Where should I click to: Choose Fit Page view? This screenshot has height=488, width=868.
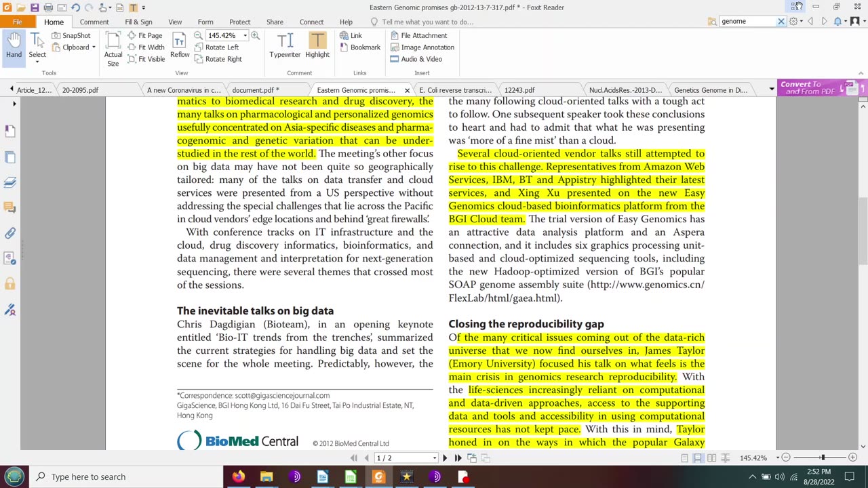[145, 35]
